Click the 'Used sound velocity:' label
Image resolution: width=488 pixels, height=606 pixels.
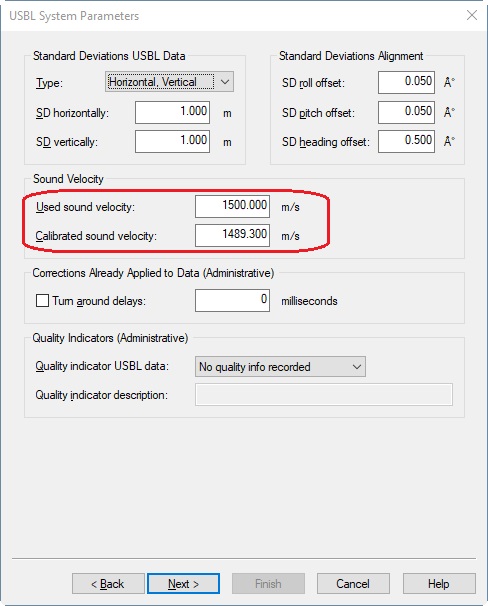coord(85,207)
